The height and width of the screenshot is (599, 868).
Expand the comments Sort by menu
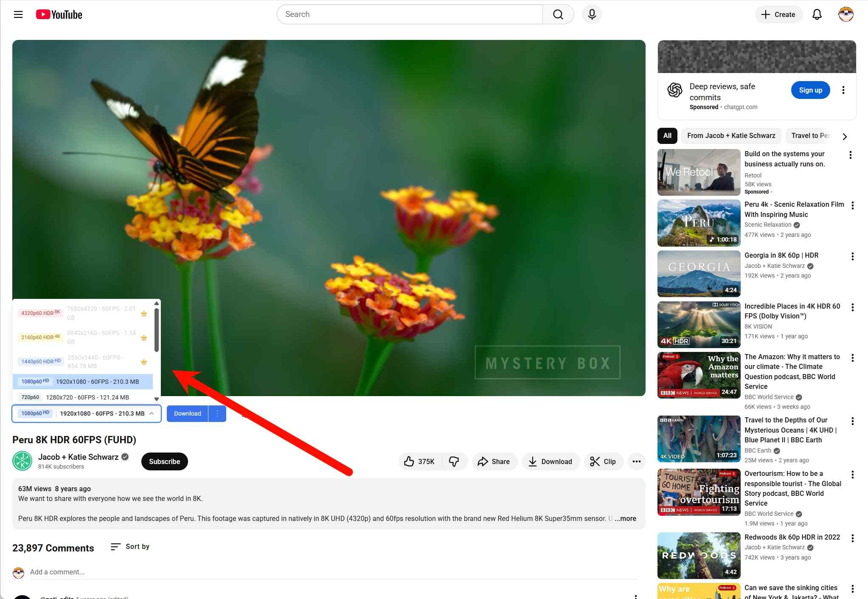pos(130,547)
